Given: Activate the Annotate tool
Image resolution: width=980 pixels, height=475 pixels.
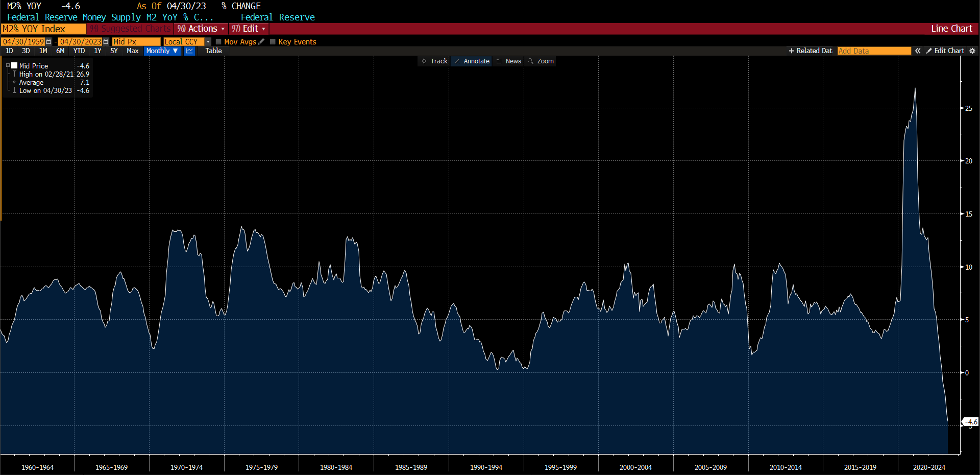Looking at the screenshot, I should 472,61.
